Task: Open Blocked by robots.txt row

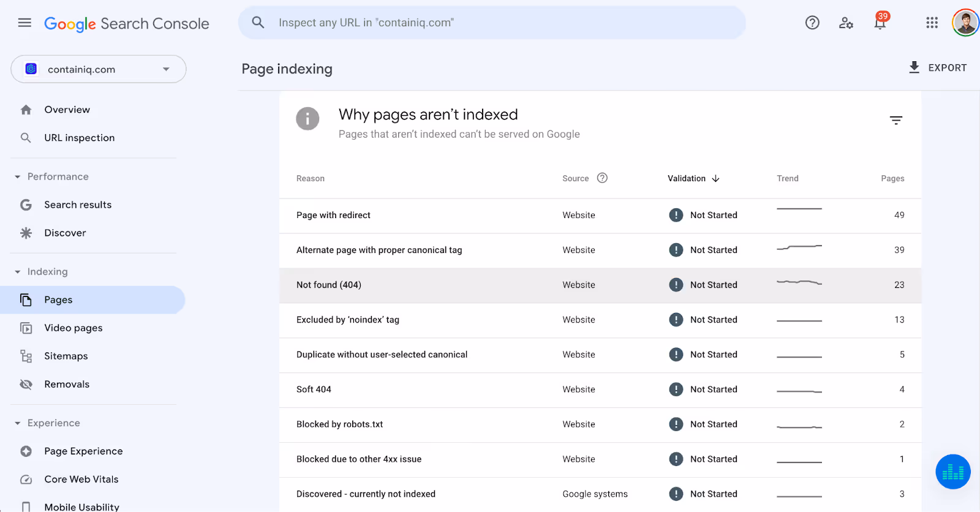Action: [x=600, y=425]
